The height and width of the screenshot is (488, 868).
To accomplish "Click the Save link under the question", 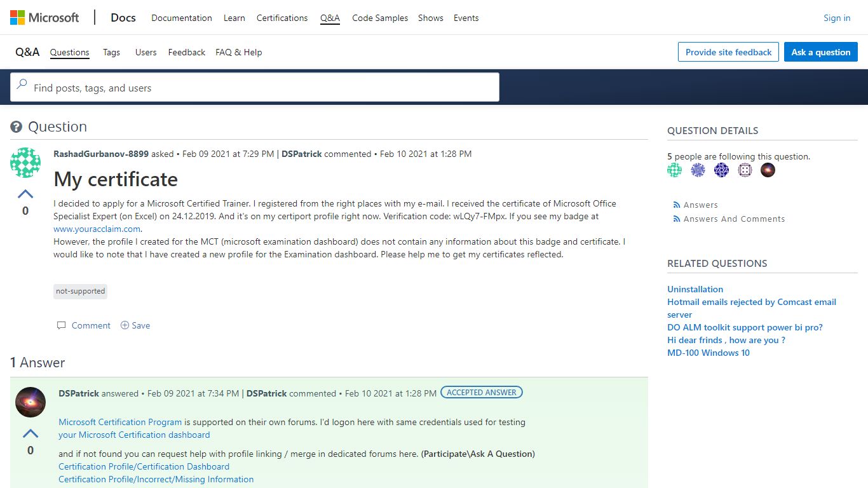I will tap(141, 325).
